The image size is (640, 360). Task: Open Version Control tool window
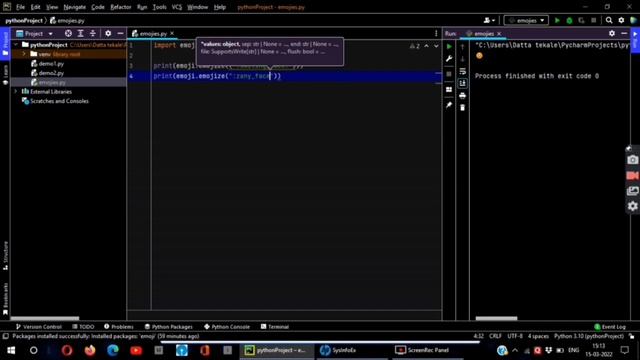click(38, 327)
